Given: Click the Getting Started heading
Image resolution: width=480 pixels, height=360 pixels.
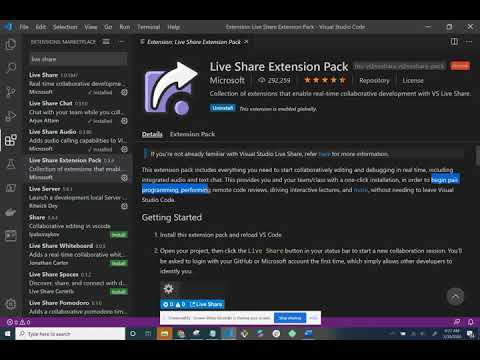Looking at the screenshot, I should (x=172, y=218).
